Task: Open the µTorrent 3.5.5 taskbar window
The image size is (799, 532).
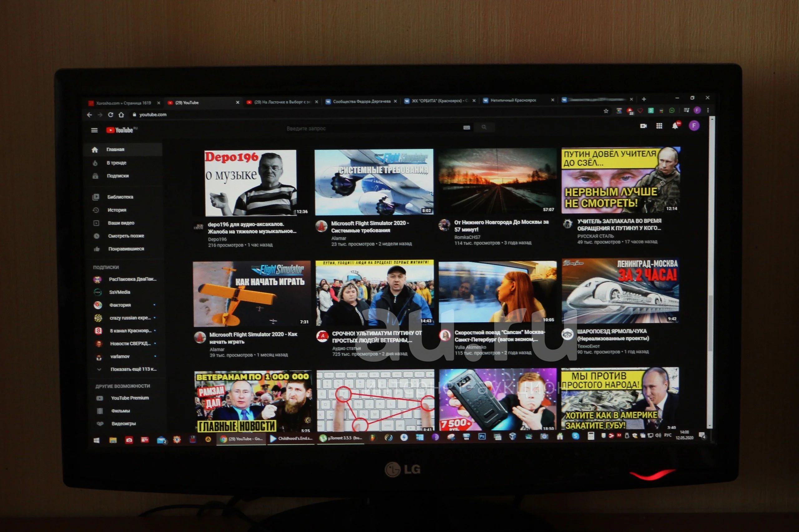Action: pos(341,438)
